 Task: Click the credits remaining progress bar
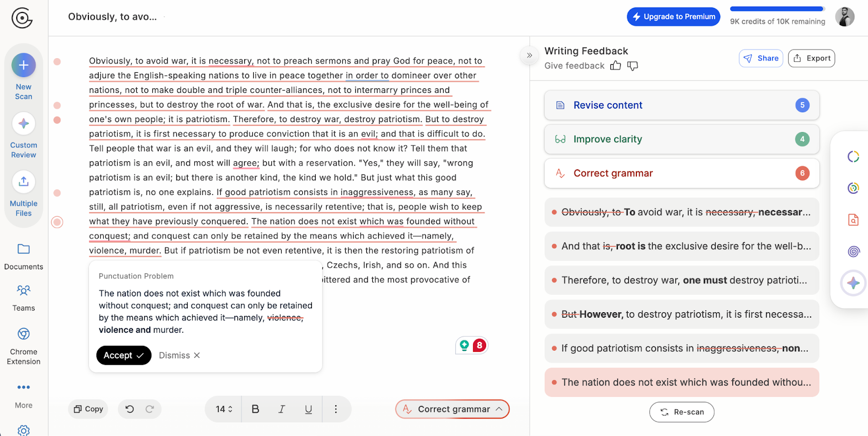(x=777, y=9)
